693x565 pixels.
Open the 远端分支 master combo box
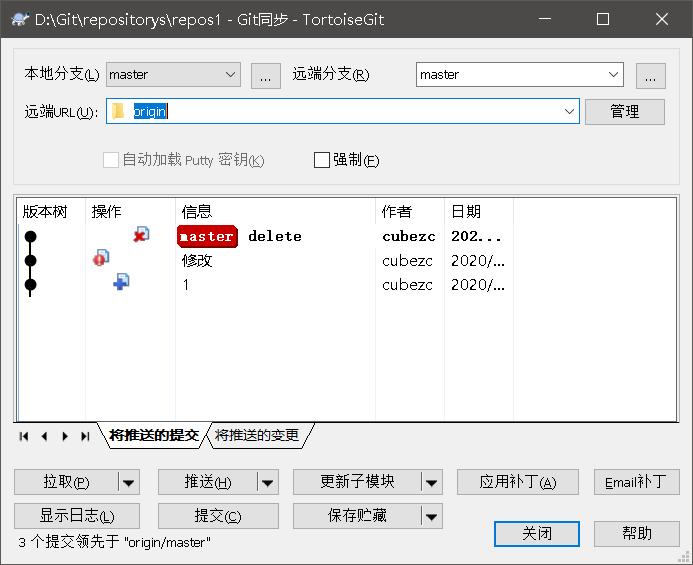tap(520, 75)
